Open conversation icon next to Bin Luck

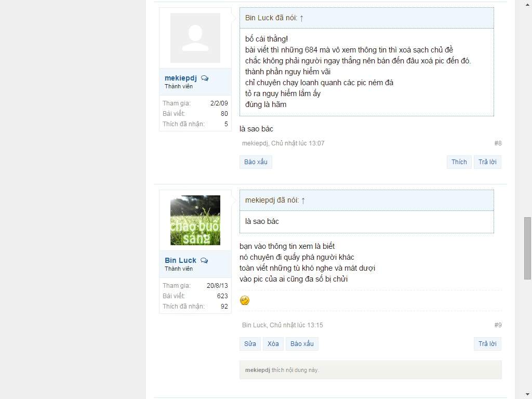(x=204, y=261)
